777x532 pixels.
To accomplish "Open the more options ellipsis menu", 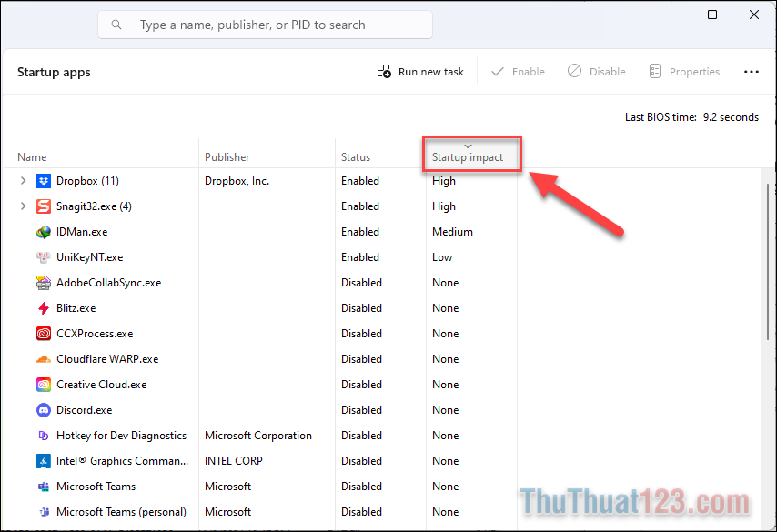I will point(752,72).
